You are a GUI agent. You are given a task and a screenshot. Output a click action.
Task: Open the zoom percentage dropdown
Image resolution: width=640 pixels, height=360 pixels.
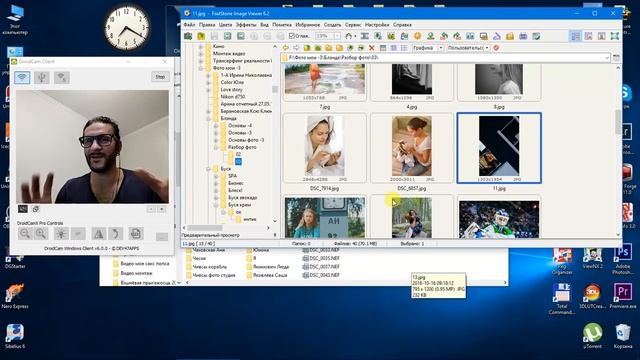pyautogui.click(x=337, y=36)
